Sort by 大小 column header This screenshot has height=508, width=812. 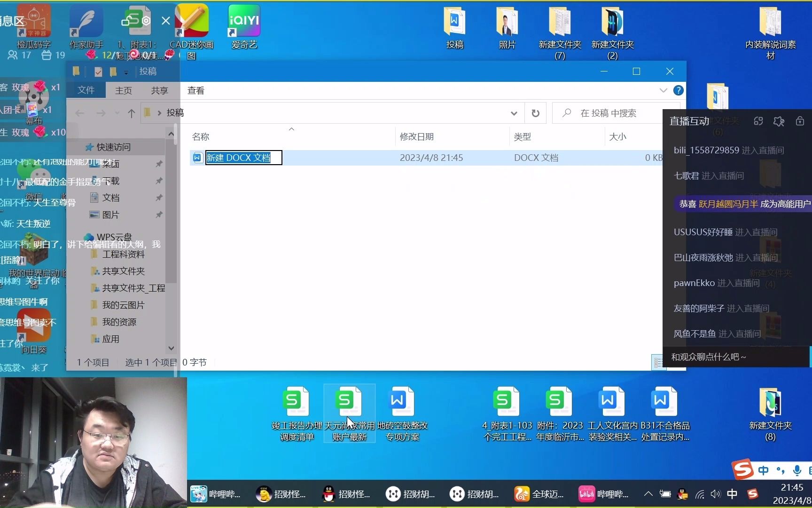click(x=617, y=136)
